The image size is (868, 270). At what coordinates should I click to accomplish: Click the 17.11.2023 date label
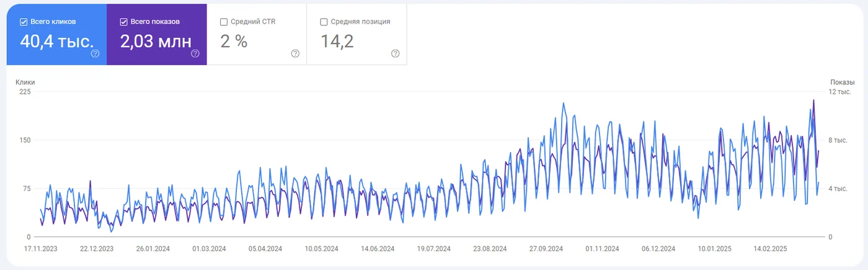(x=40, y=249)
